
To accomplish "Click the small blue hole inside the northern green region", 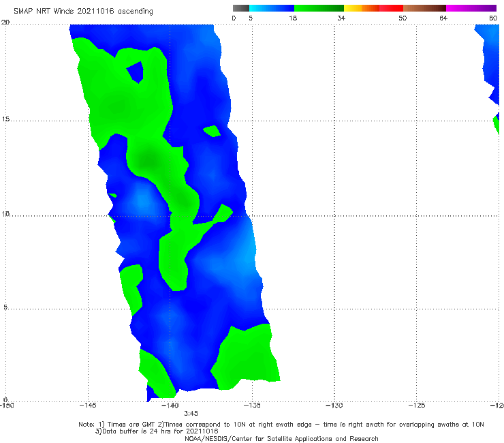I will point(136,72).
